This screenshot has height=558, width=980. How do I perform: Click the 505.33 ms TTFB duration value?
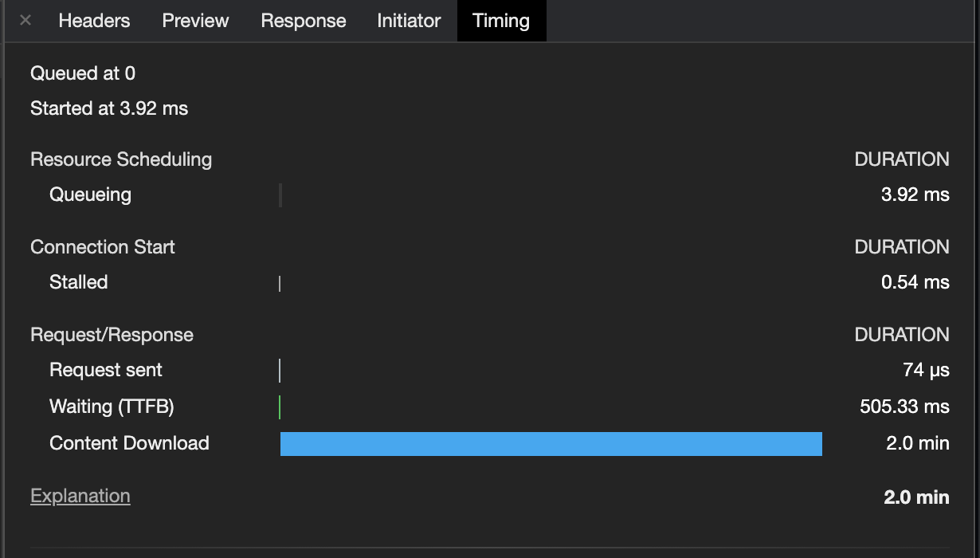pyautogui.click(x=904, y=407)
